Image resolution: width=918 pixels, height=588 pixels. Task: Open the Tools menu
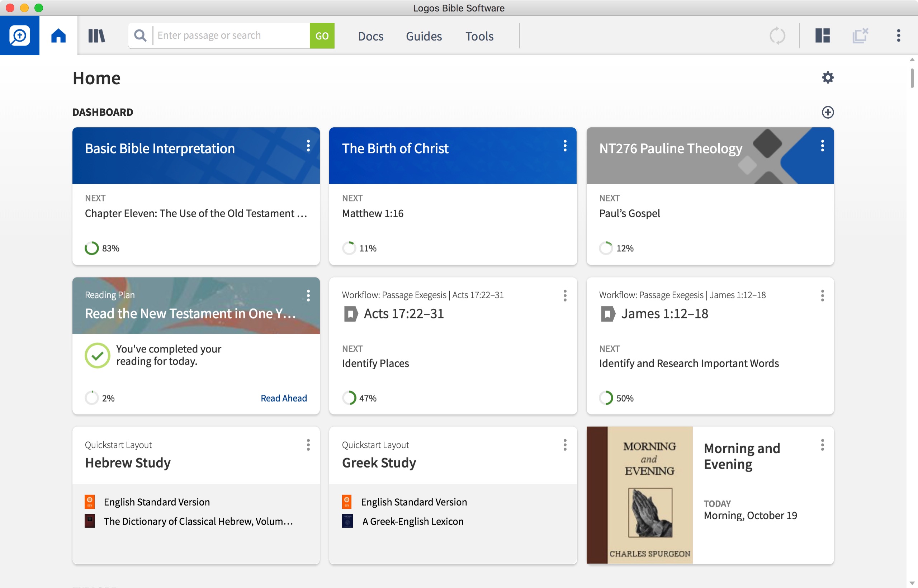pos(479,36)
